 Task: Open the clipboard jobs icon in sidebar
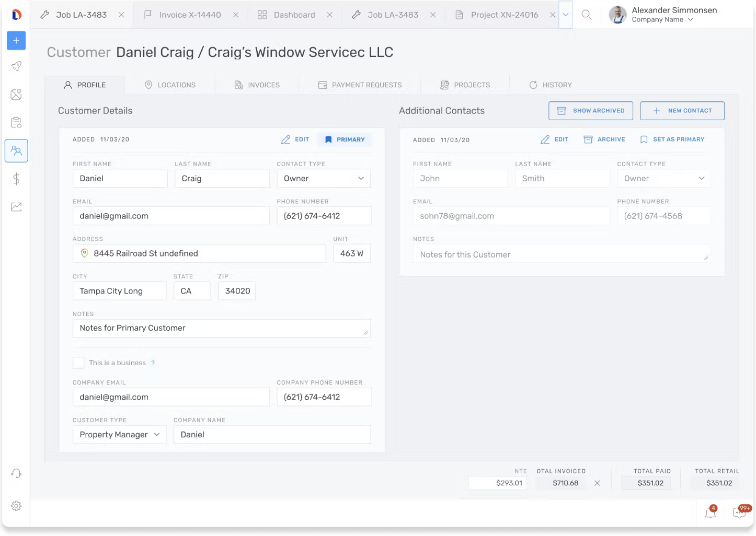pos(16,122)
